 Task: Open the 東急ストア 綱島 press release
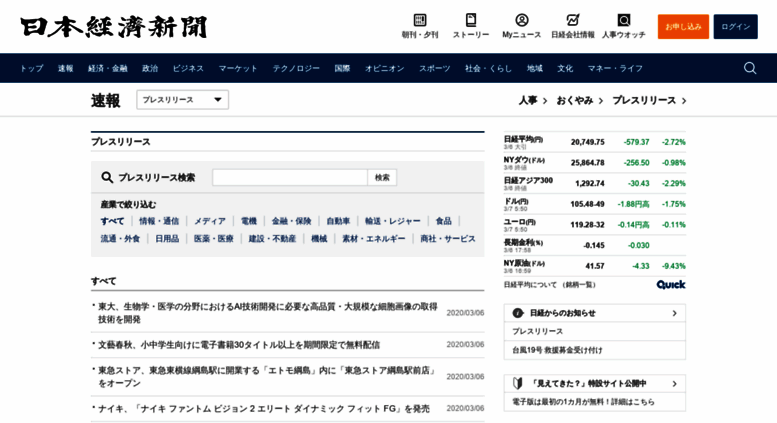click(x=267, y=376)
